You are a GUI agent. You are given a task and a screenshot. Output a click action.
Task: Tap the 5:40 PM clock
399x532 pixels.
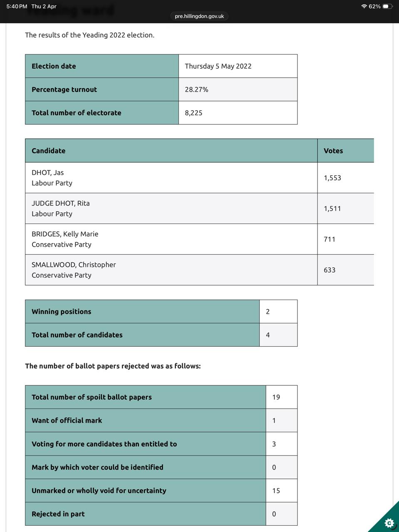[x=17, y=6]
